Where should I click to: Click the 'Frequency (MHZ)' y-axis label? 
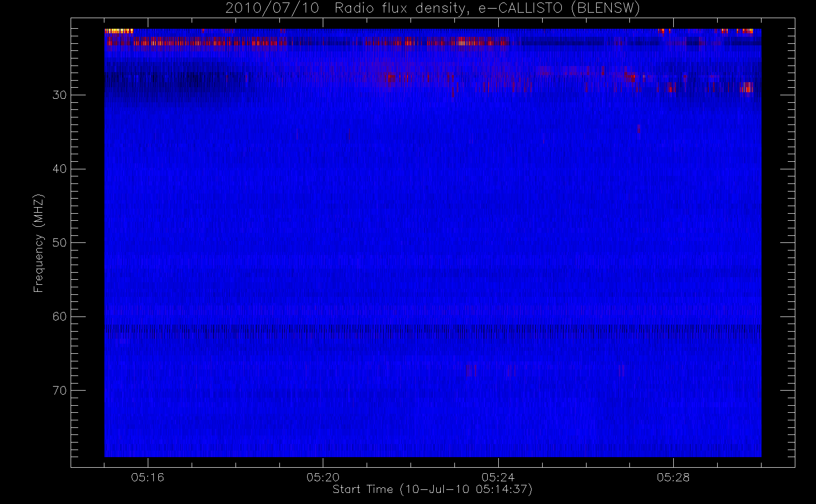pyautogui.click(x=38, y=243)
